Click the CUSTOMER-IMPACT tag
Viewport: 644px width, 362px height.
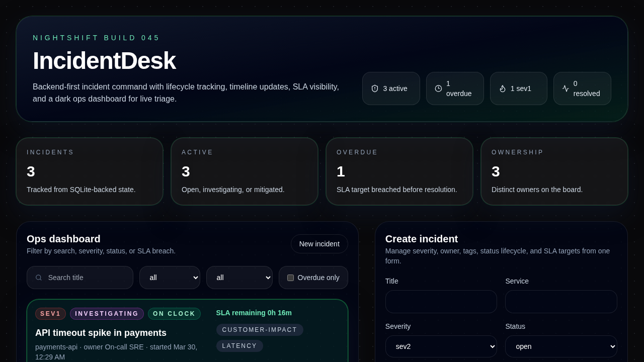coord(260,330)
